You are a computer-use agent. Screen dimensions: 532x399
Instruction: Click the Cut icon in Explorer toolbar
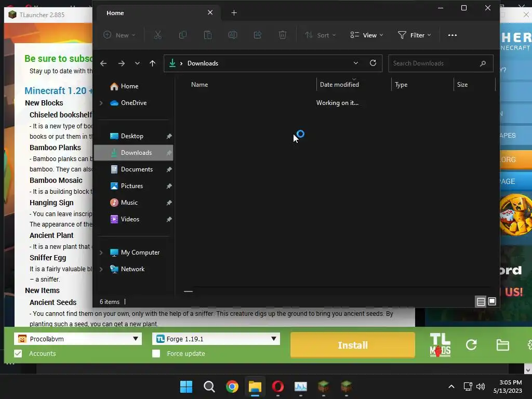[158, 35]
